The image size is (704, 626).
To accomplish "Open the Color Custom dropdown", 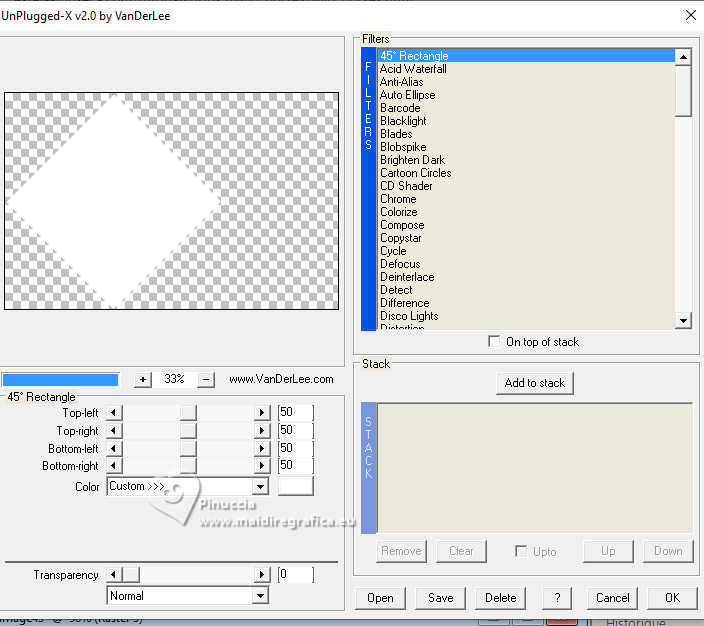I will (260, 486).
